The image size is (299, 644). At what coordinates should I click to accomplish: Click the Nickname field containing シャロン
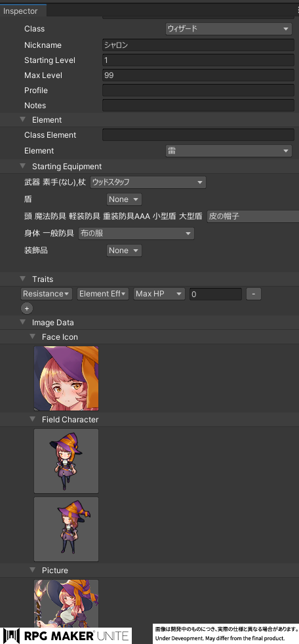pyautogui.click(x=199, y=45)
